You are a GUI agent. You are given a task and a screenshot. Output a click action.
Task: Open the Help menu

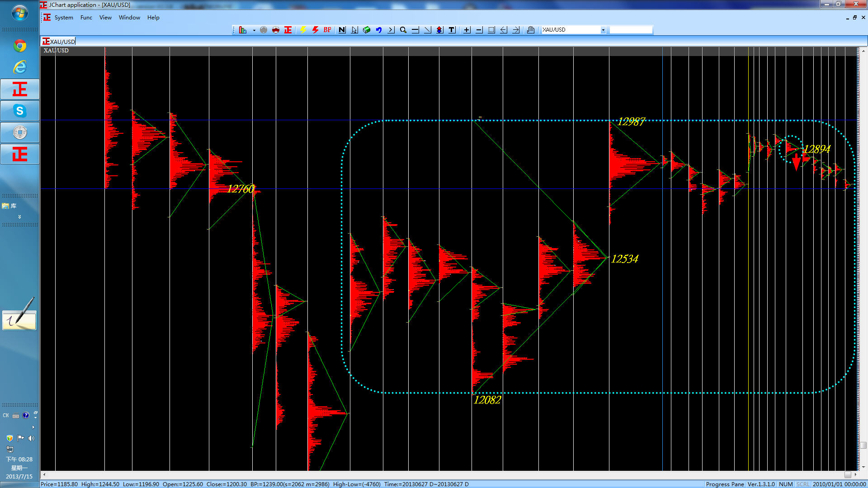pos(153,18)
